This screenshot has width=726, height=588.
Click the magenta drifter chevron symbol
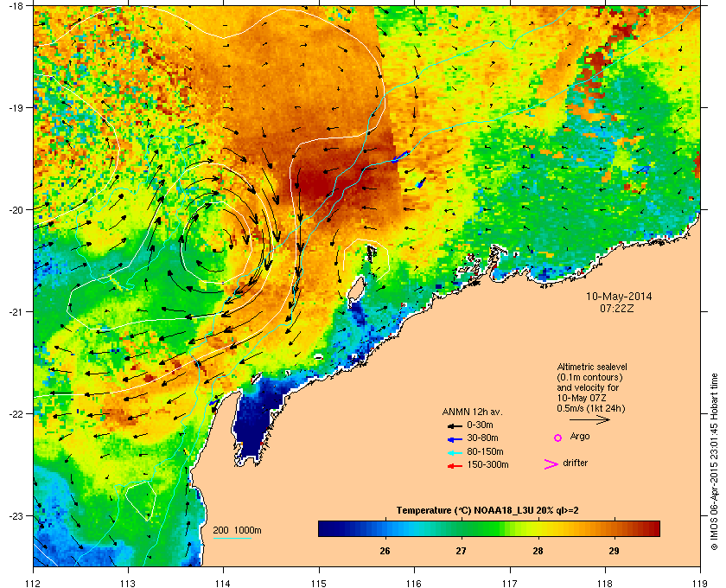[x=551, y=464]
